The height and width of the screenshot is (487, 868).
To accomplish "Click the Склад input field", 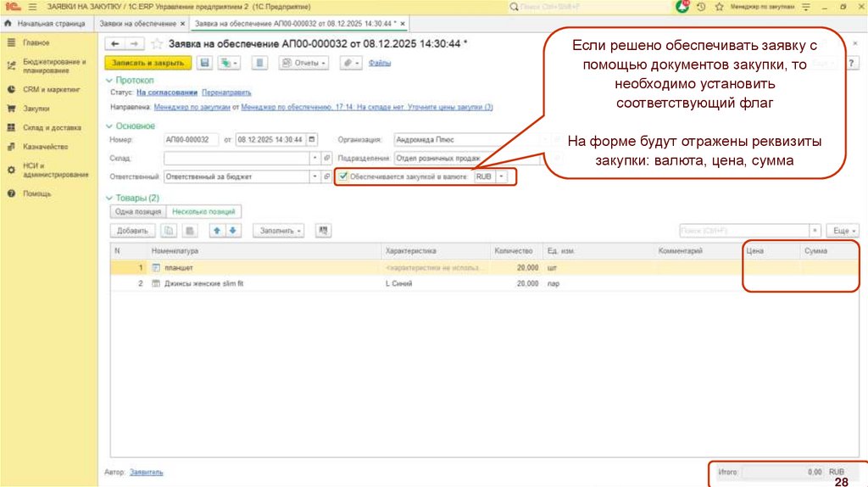I will 236,158.
